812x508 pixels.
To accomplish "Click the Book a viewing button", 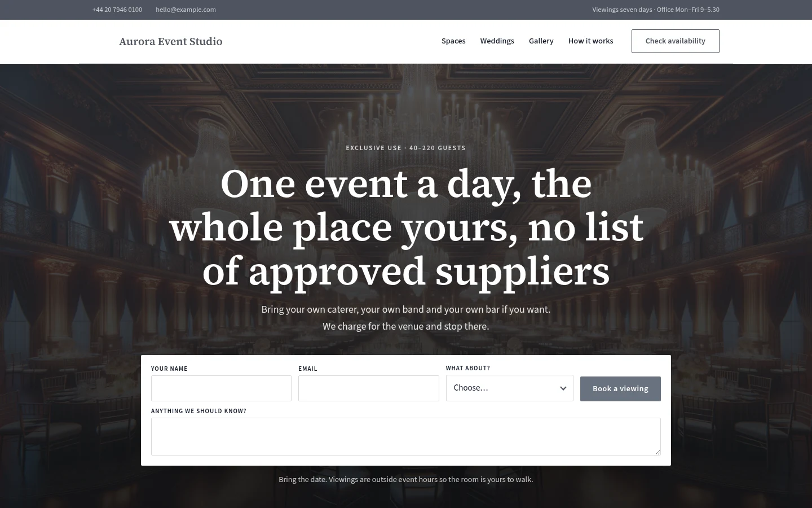I will [x=620, y=389].
